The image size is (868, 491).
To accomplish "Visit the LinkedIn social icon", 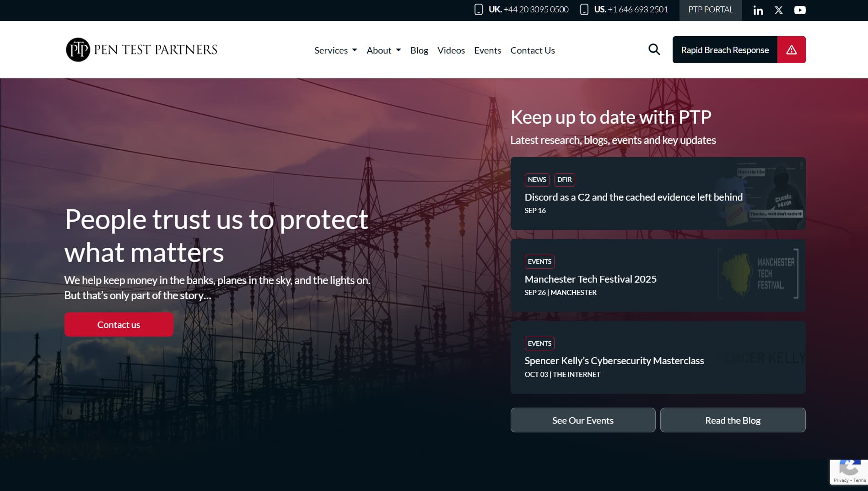I will [758, 10].
